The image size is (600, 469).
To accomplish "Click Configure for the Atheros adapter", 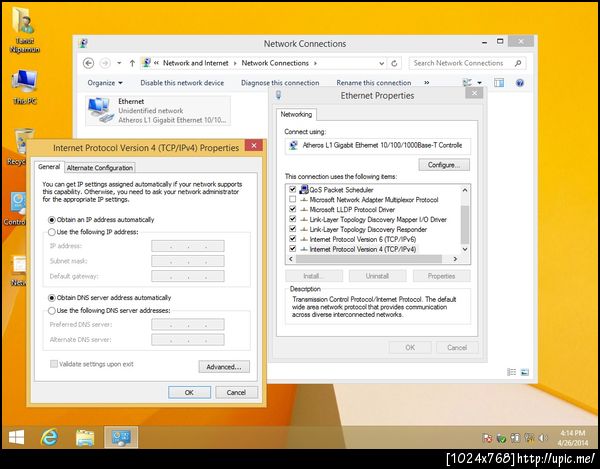I will click(x=444, y=165).
